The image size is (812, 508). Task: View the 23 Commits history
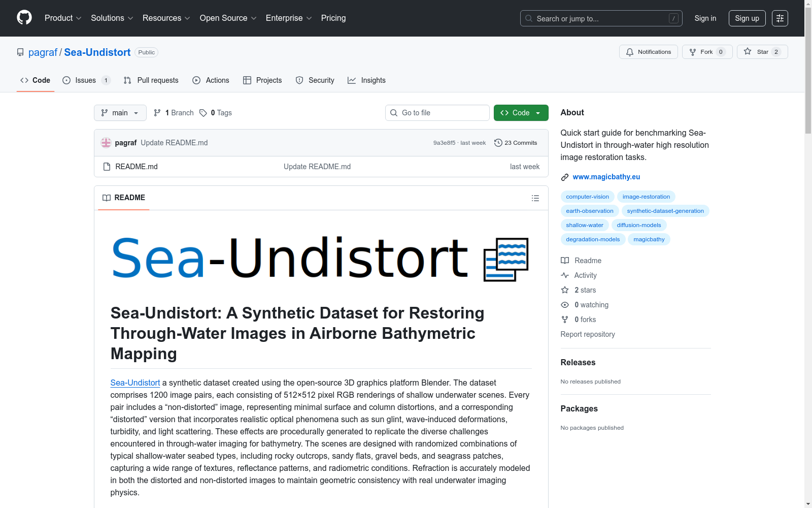point(516,143)
